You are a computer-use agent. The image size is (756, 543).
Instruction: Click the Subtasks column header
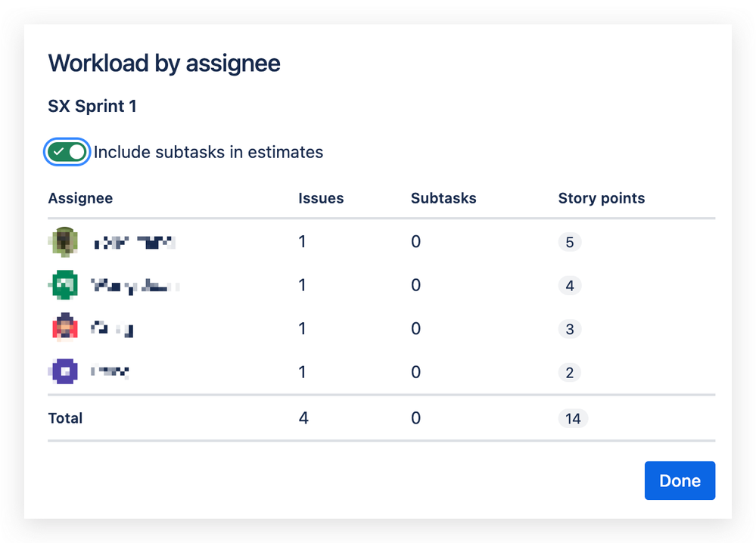pyautogui.click(x=443, y=198)
